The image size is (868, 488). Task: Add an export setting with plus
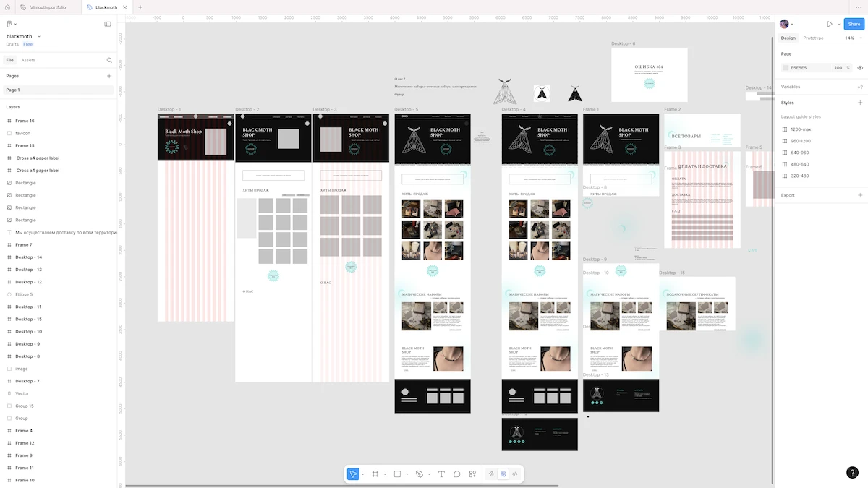pyautogui.click(x=860, y=195)
